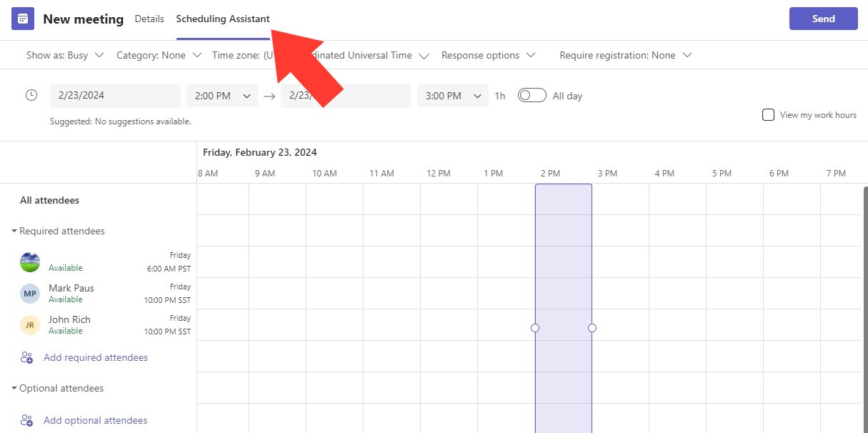Click Mark Paus MP avatar
Viewport: 868px width, 433px height.
point(30,294)
